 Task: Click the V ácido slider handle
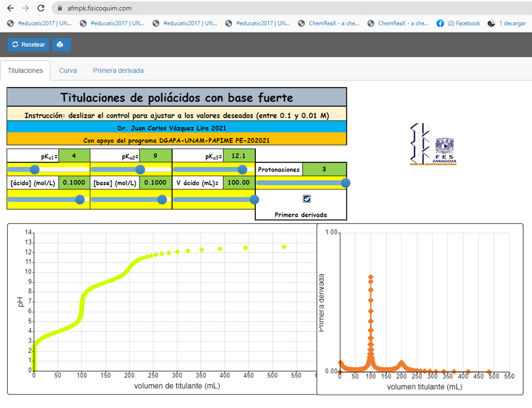pyautogui.click(x=254, y=199)
